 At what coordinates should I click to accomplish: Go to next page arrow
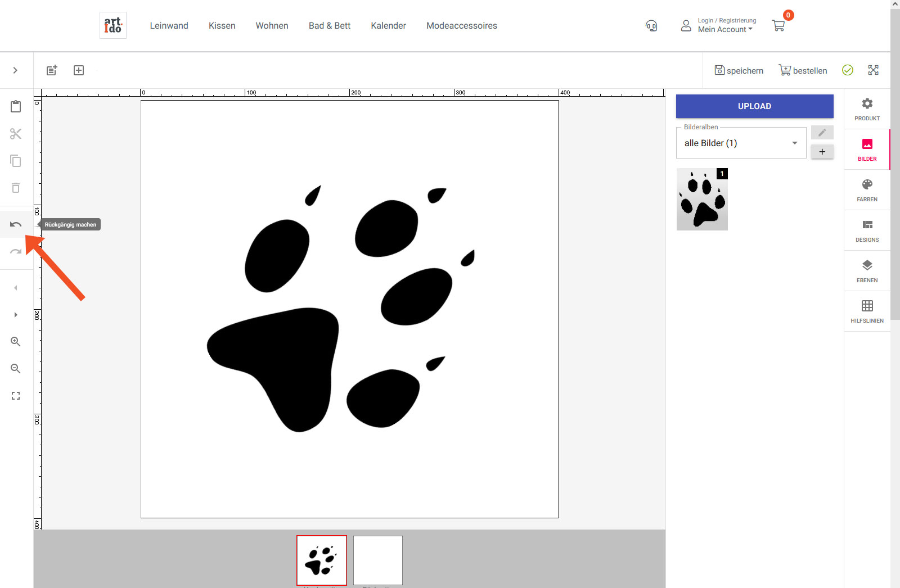[x=16, y=315]
